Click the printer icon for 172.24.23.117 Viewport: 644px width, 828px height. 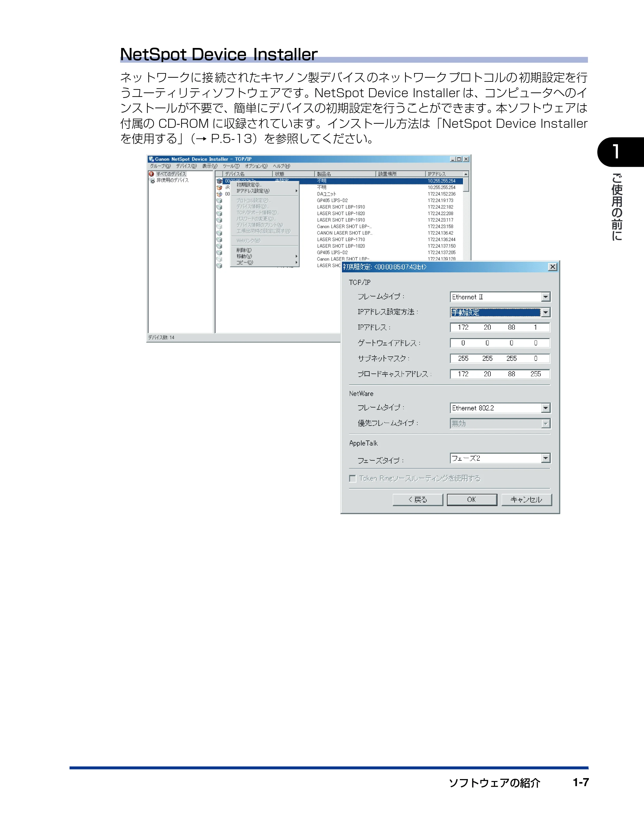[219, 220]
